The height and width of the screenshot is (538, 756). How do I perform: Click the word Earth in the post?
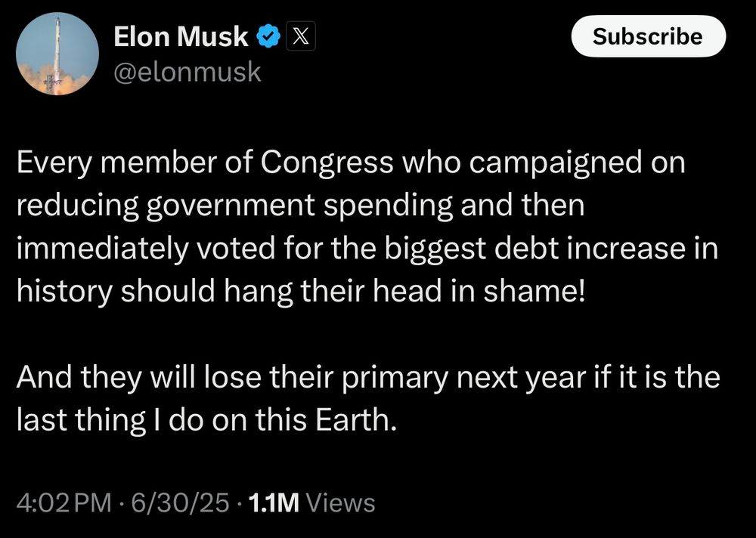(x=356, y=420)
